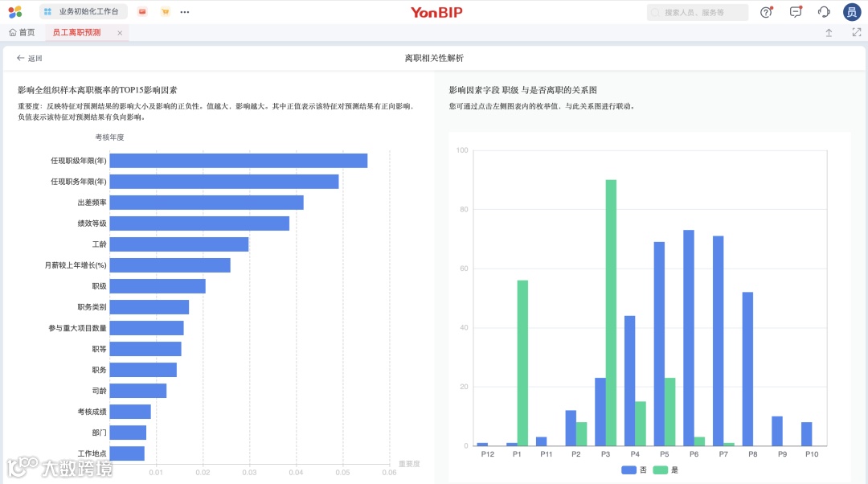Click the help question mark icon
Screen dimensions: 868x484
(766, 12)
